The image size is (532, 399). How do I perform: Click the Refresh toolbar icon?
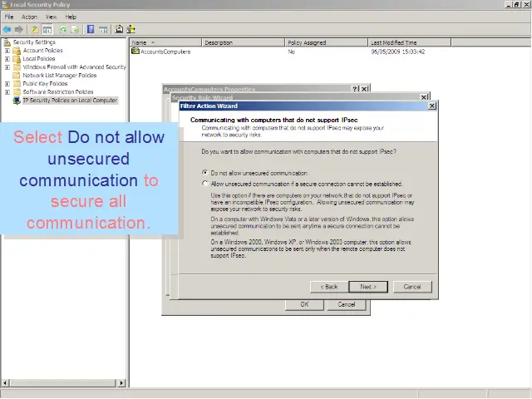tap(62, 29)
